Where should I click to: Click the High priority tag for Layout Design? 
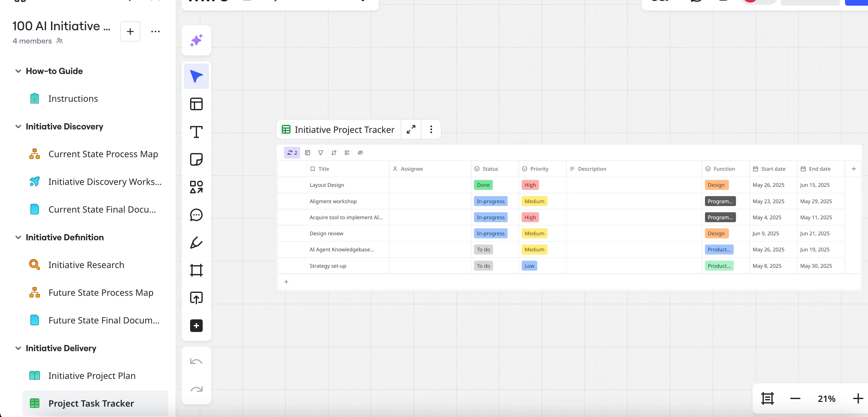coord(530,185)
